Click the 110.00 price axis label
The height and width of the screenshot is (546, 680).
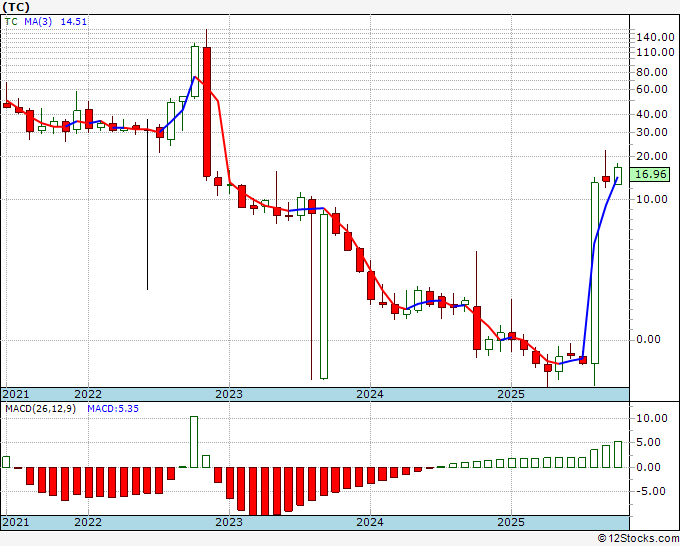(x=655, y=52)
